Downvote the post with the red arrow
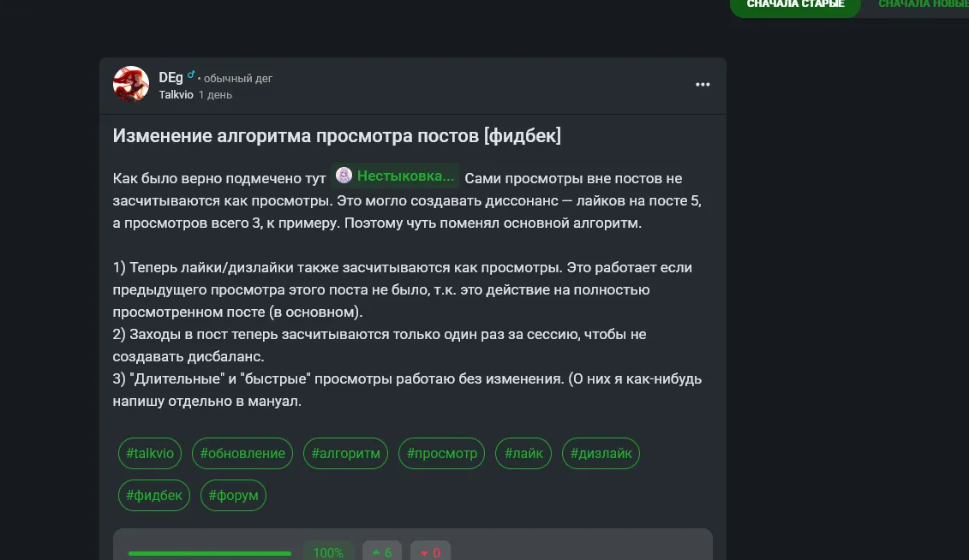Image resolution: width=969 pixels, height=560 pixels. tap(430, 551)
